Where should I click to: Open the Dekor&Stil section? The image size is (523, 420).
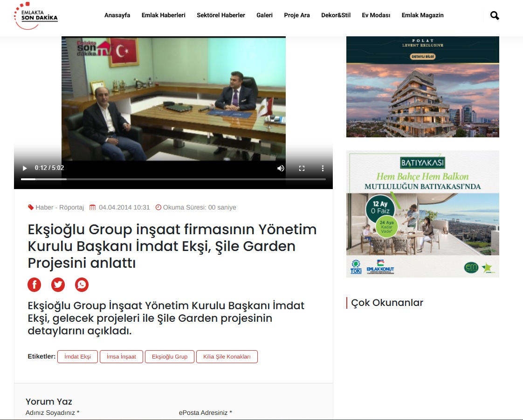click(x=336, y=15)
